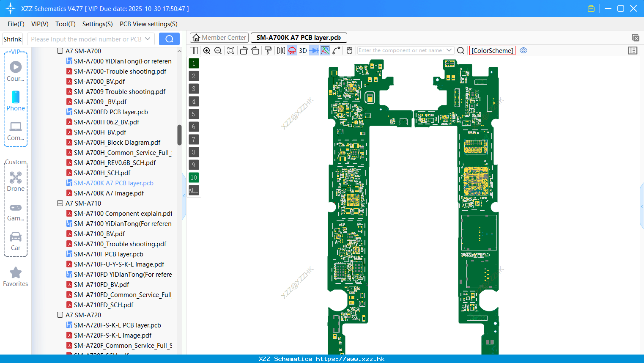
Task: Zoom in on the PCB view
Action: click(207, 51)
